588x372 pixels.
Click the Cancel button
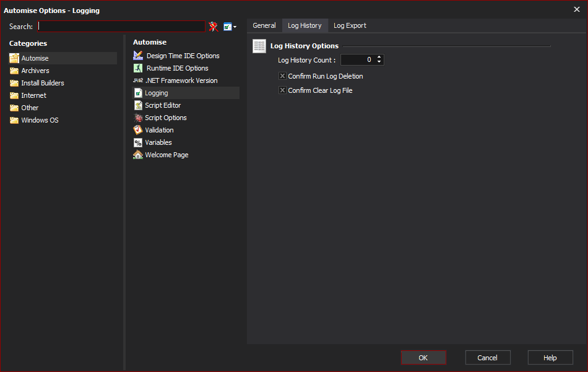488,357
